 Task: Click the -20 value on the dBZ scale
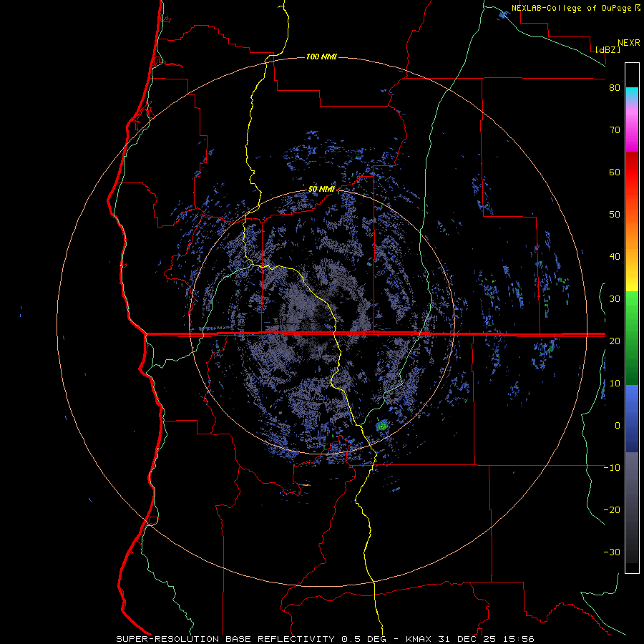(x=612, y=510)
